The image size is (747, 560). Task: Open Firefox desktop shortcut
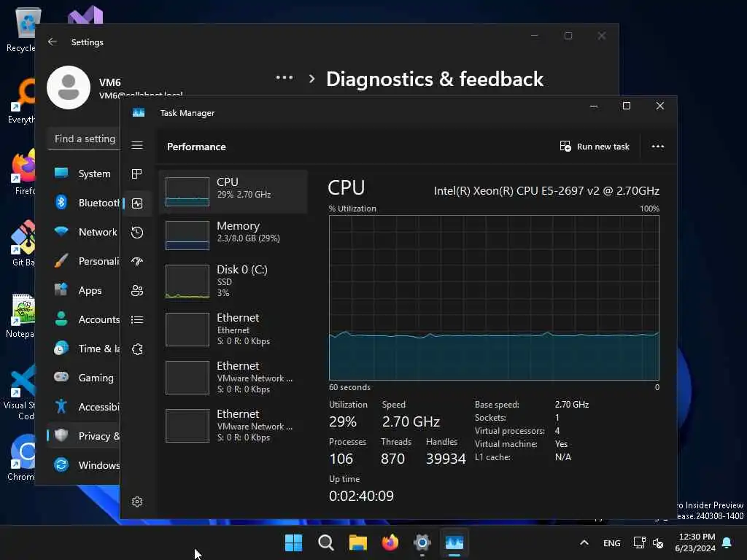[x=23, y=172]
